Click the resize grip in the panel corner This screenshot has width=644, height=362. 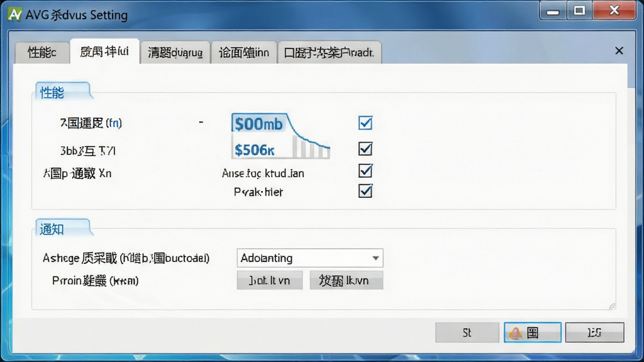tap(612, 306)
